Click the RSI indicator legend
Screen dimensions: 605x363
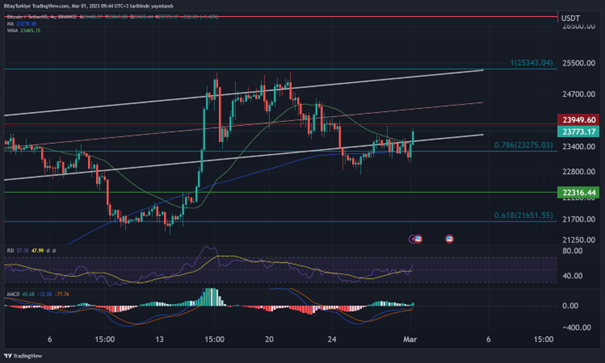[31, 251]
